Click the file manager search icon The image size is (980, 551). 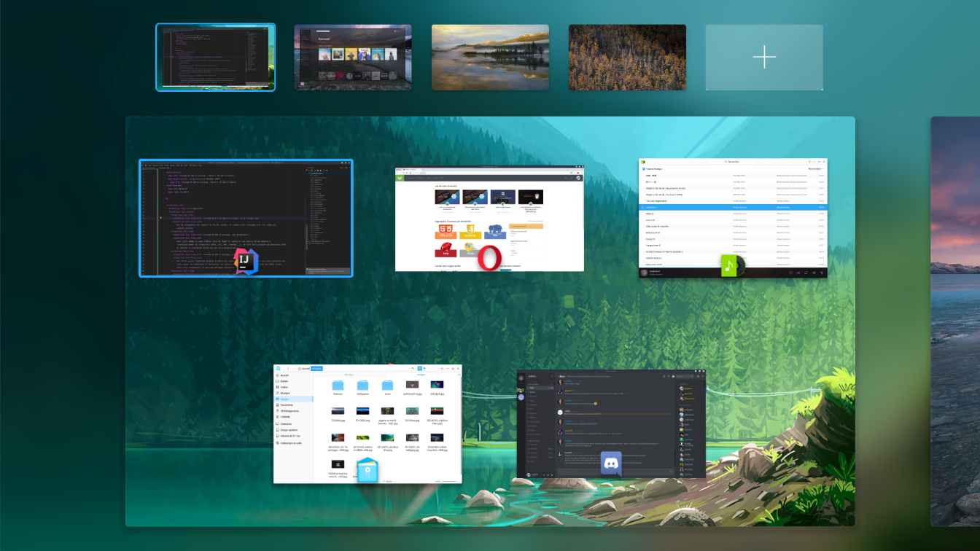(x=413, y=368)
